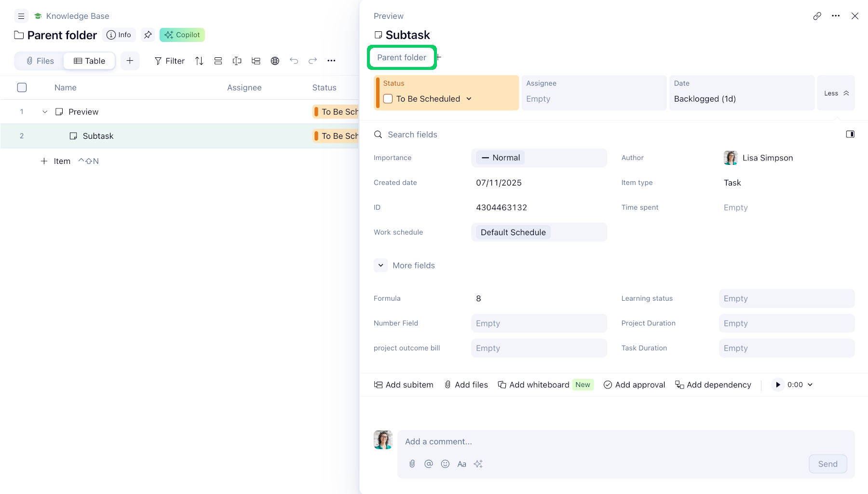Image resolution: width=868 pixels, height=494 pixels.
Task: Tick the To Be Scheduled status checkbox
Action: click(388, 99)
